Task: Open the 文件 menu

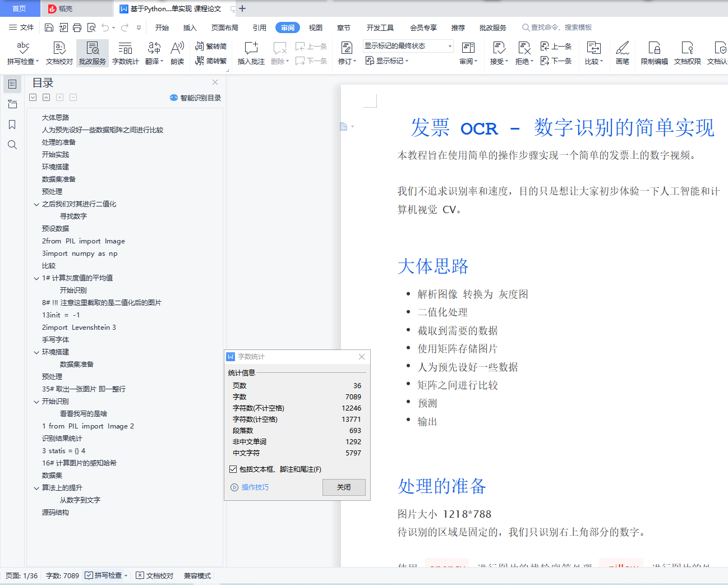Action: coord(21,27)
